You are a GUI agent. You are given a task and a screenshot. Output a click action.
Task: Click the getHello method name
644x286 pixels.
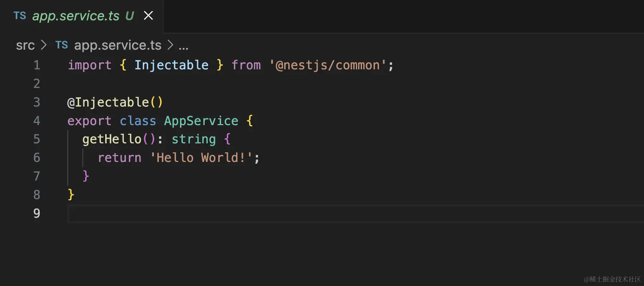pos(112,139)
